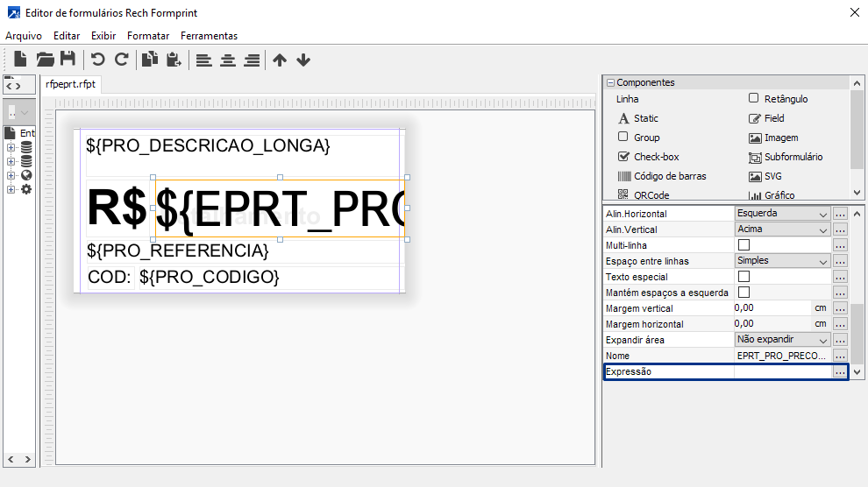Viewport: 868px width, 487px height.
Task: Move element up with the up arrow
Action: (280, 60)
